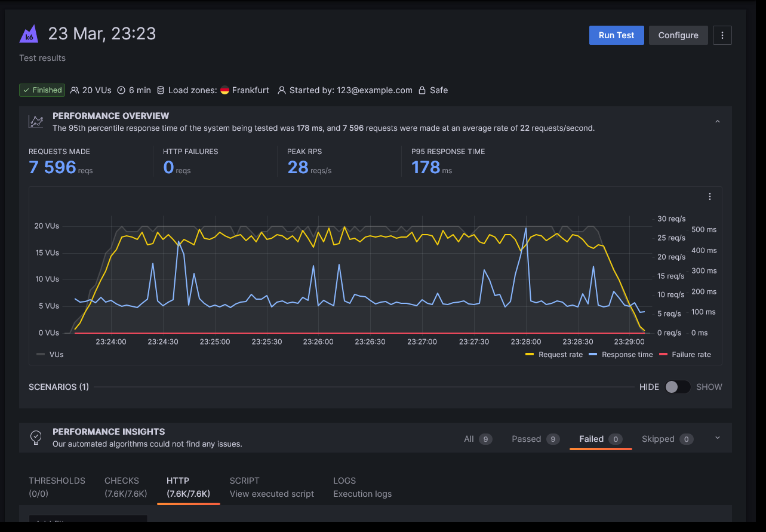Select the HTTP tab
This screenshot has width=766, height=532.
point(188,487)
